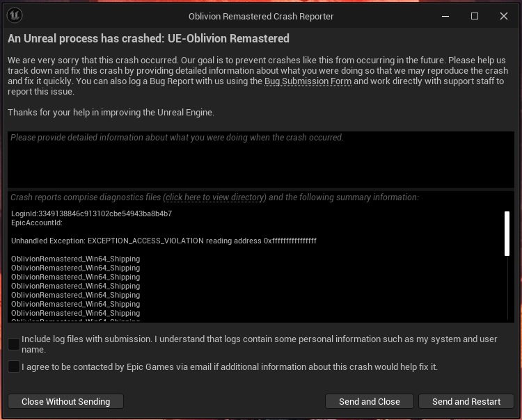The height and width of the screenshot is (420, 522).
Task: Click the Unreal Engine logo in title bar
Action: click(13, 16)
